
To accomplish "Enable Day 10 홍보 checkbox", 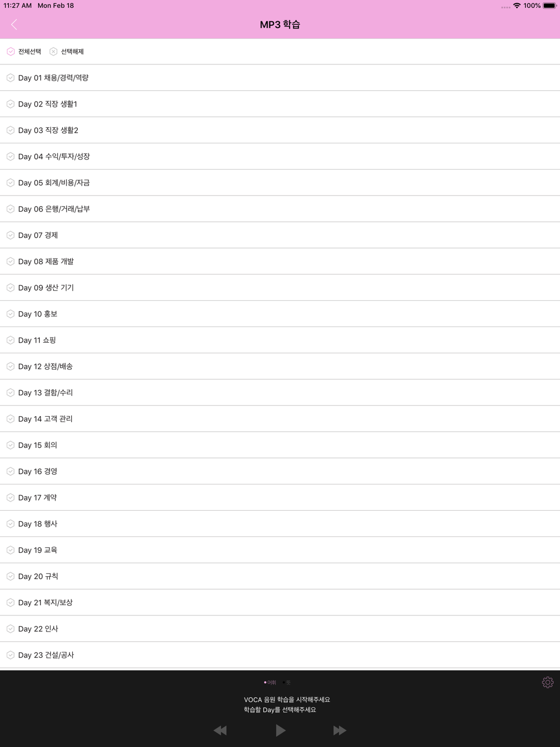I will (11, 314).
